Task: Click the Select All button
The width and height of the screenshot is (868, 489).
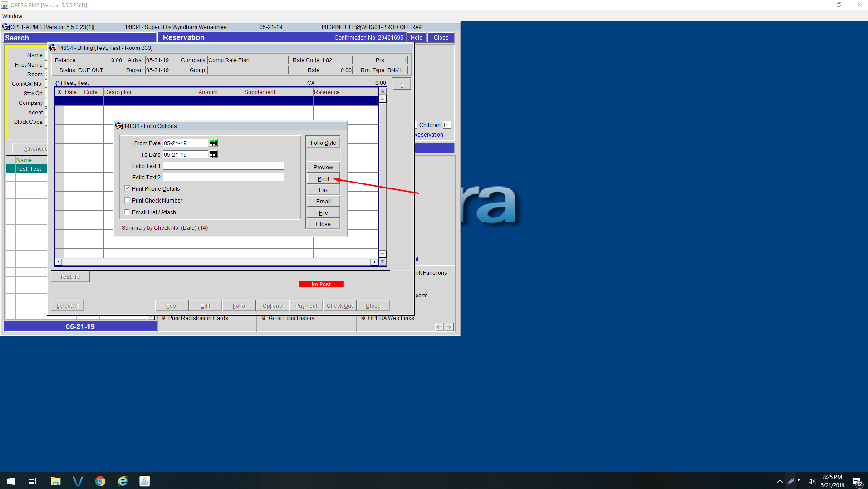Action: pos(67,305)
